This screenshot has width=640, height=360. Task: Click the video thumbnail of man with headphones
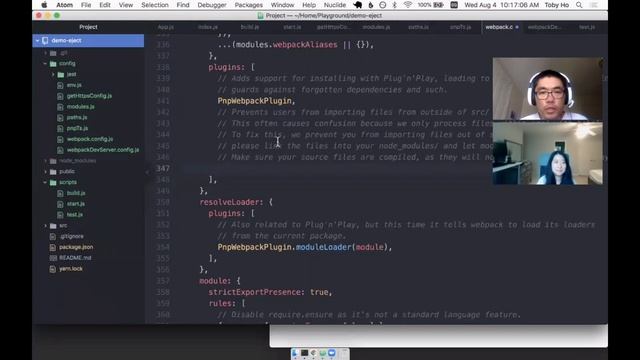pos(547,89)
